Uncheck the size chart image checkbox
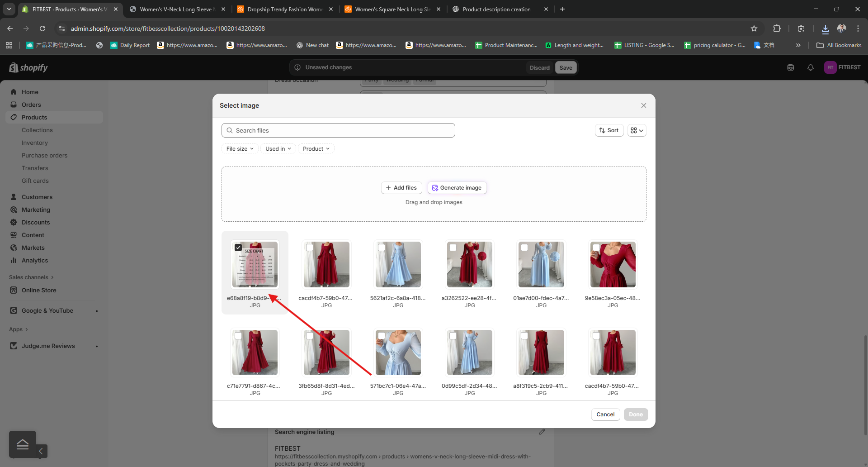 [238, 248]
